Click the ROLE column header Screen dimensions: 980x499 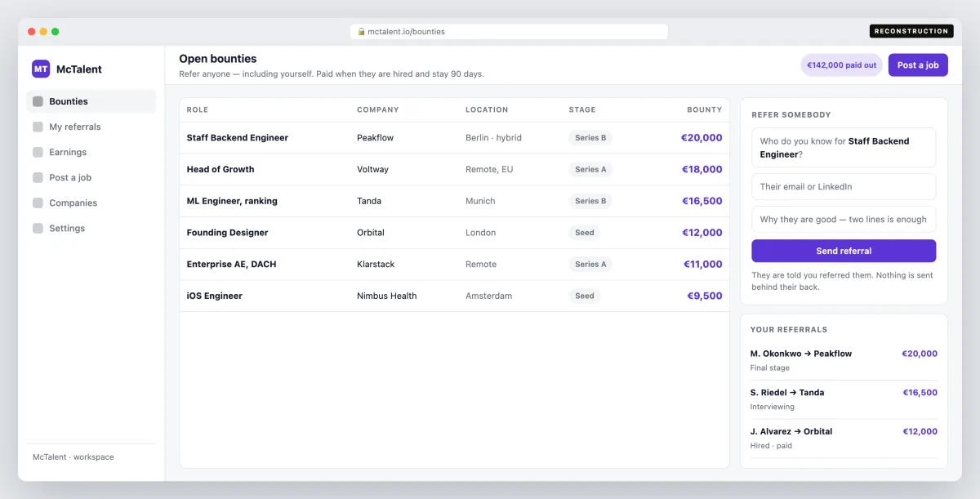(x=198, y=109)
